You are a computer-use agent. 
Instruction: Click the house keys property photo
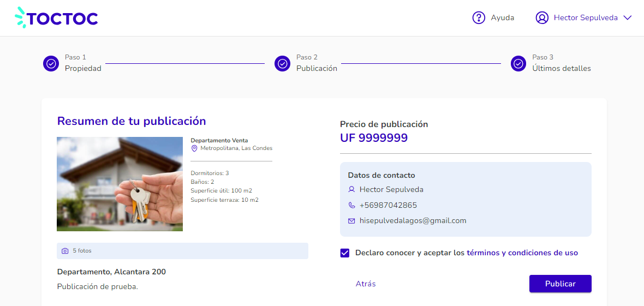tap(120, 184)
